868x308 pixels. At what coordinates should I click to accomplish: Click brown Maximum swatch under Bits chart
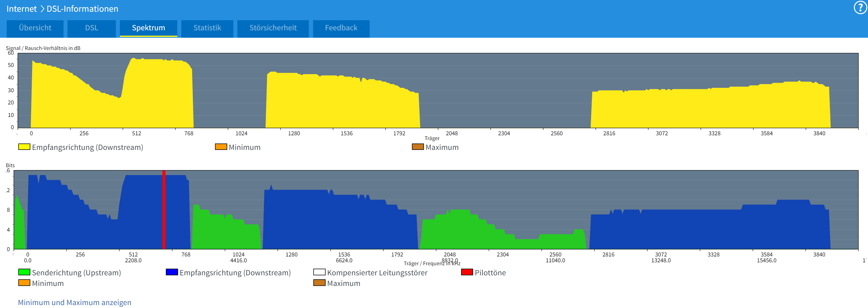(x=319, y=283)
